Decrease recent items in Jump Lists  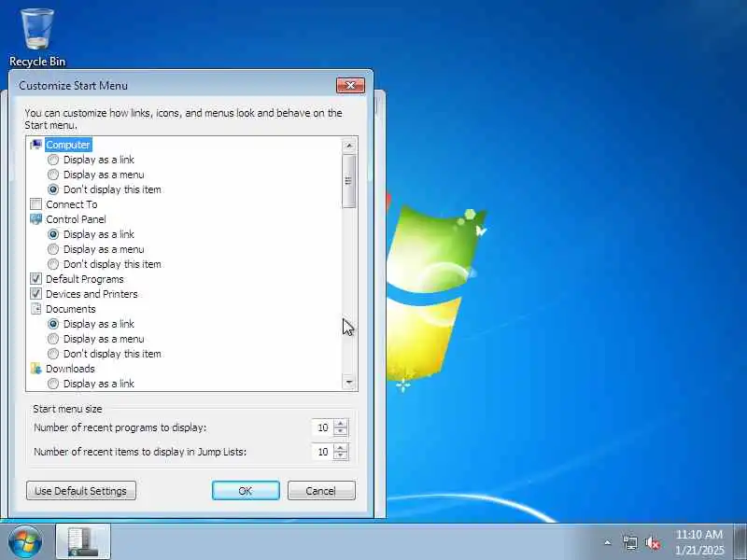(x=341, y=455)
